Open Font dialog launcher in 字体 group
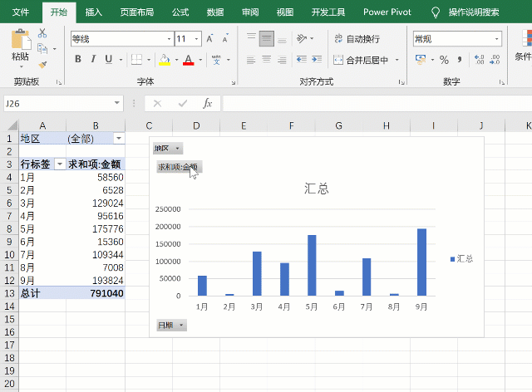The height and width of the screenshot is (392, 532). 233,82
